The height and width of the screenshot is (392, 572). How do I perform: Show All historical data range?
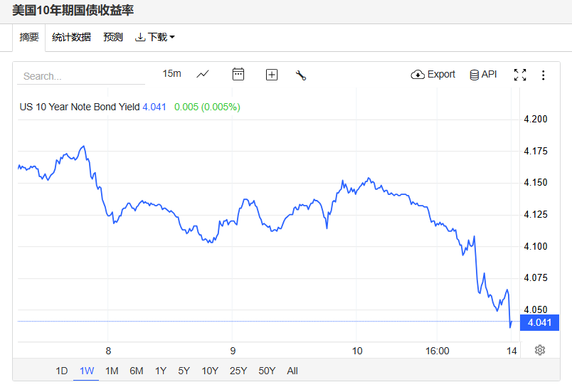pyautogui.click(x=292, y=371)
